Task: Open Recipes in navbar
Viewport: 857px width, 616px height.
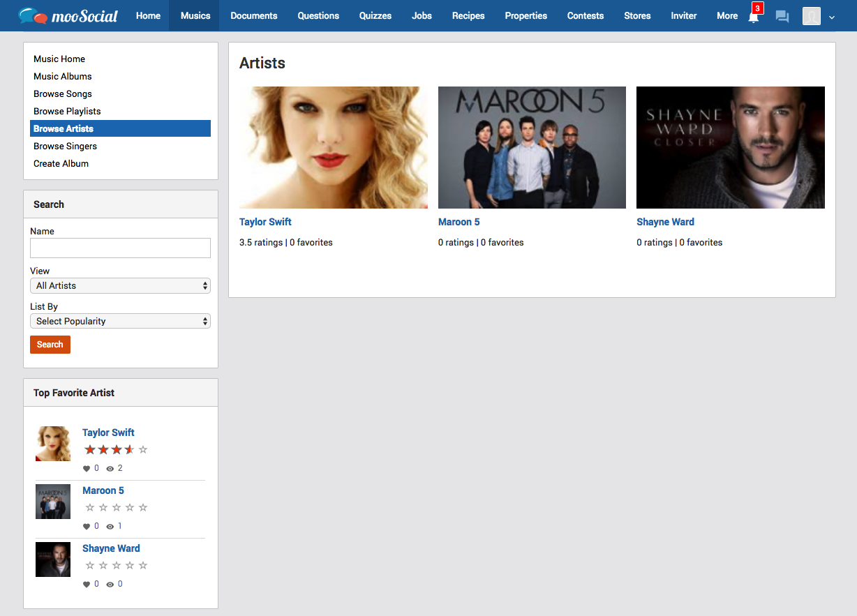Action: click(468, 15)
